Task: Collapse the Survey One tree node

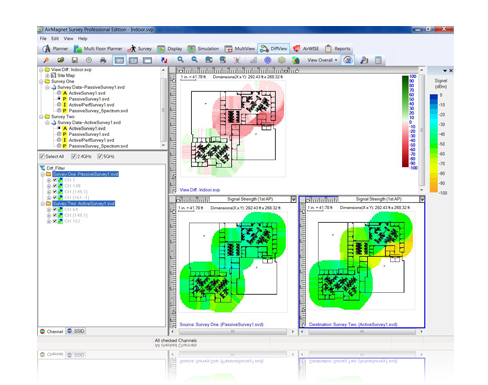Action: tap(42, 81)
